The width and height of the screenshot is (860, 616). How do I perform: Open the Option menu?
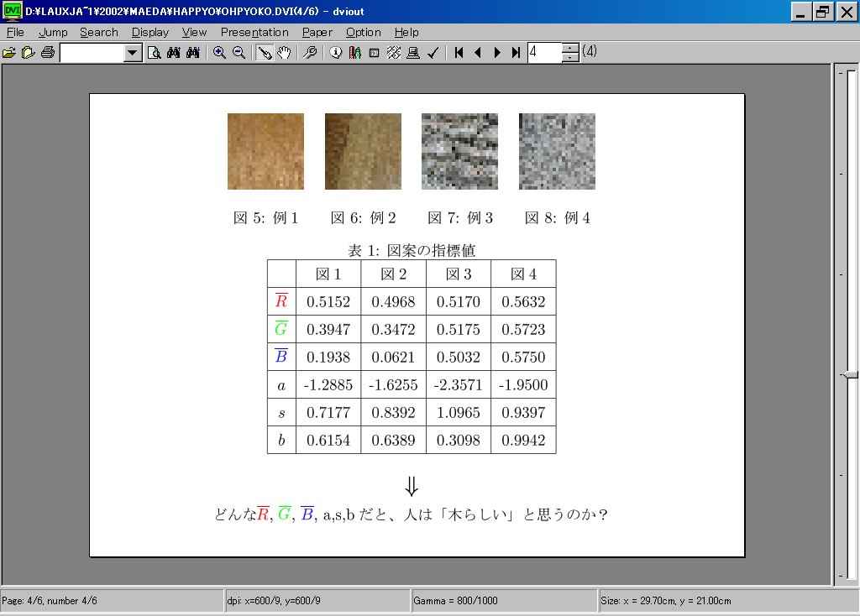363,33
